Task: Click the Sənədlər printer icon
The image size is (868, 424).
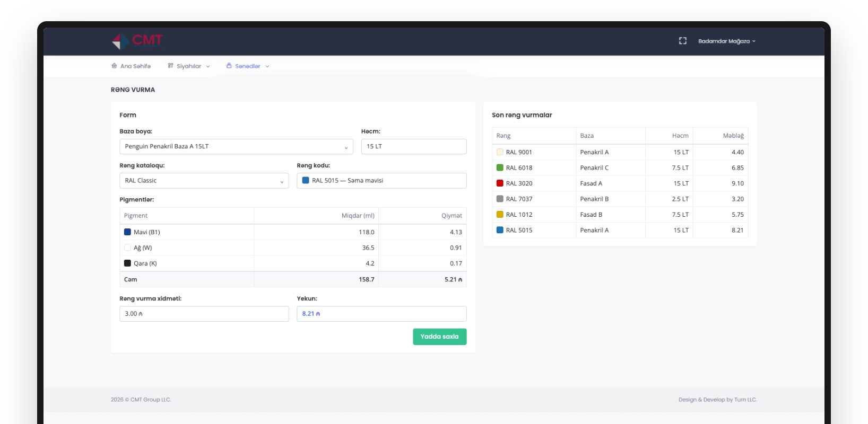Action: [x=229, y=66]
